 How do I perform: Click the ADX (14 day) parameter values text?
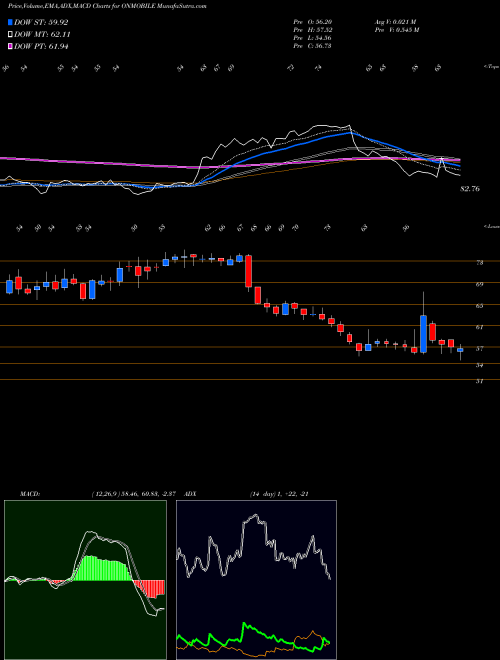pyautogui.click(x=279, y=494)
